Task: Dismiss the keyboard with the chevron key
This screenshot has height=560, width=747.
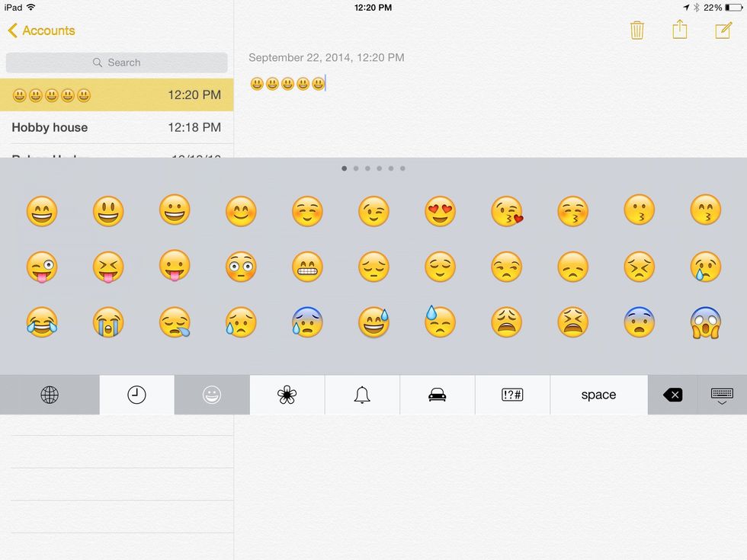Action: point(721,395)
